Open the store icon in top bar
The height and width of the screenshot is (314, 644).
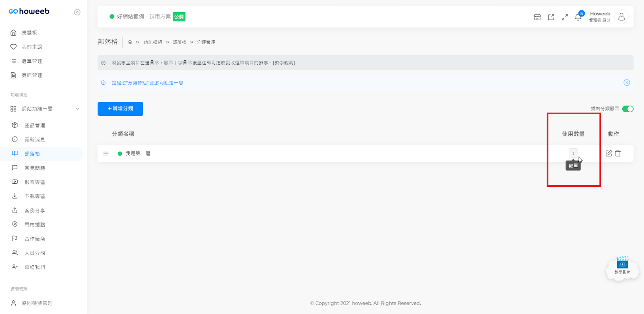tap(537, 17)
